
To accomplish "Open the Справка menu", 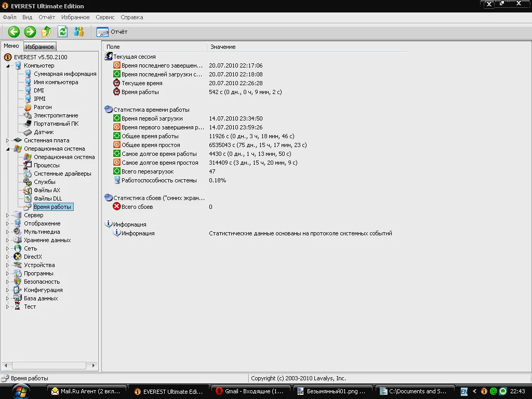I will 131,17.
